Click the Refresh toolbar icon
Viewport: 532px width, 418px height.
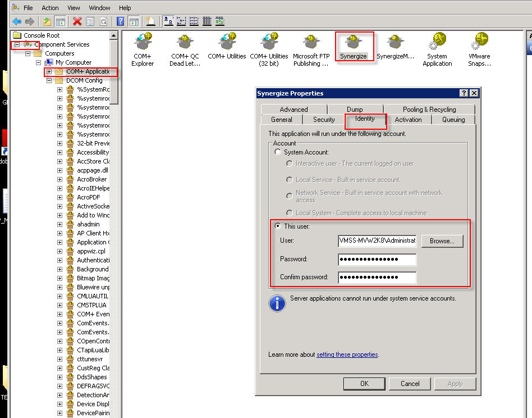(103, 22)
